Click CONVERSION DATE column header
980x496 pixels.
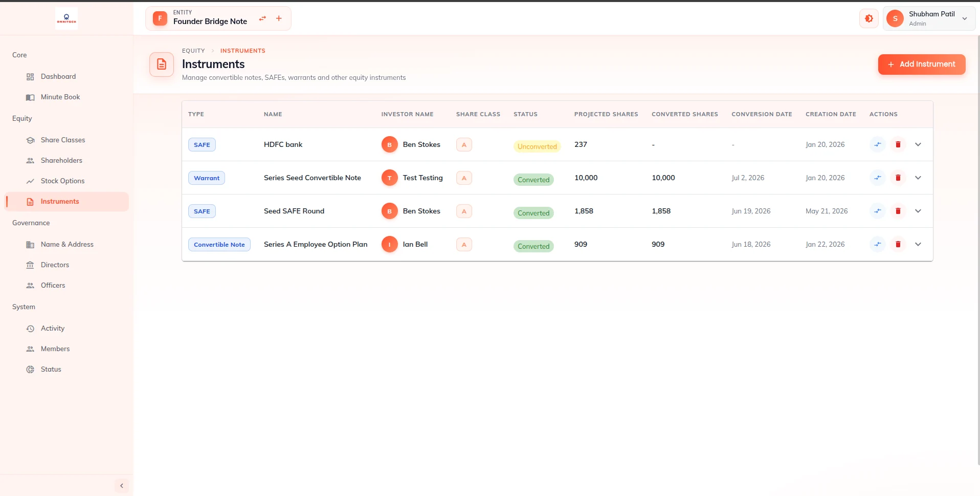(x=762, y=114)
